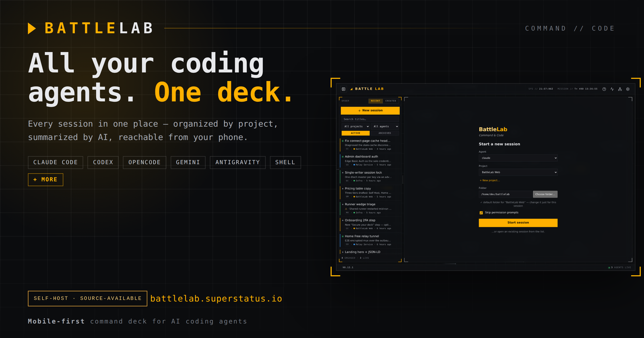
Task: Open the Landing hero + JSON-LD session
Action: [x=370, y=252]
